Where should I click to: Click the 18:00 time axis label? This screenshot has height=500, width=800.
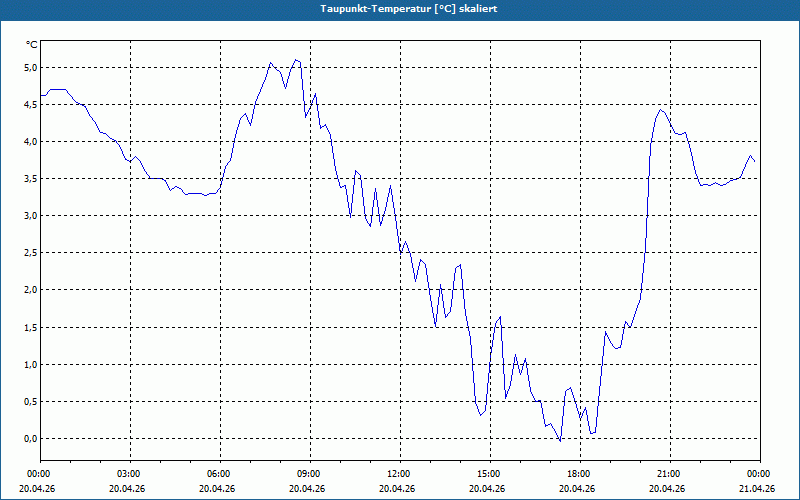[x=581, y=474]
